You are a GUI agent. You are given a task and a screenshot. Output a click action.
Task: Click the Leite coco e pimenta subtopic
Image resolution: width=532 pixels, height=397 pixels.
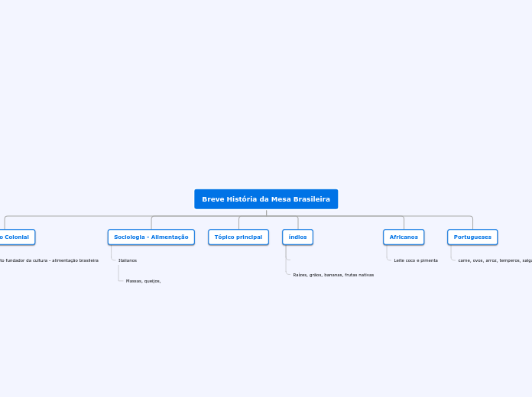(x=416, y=260)
